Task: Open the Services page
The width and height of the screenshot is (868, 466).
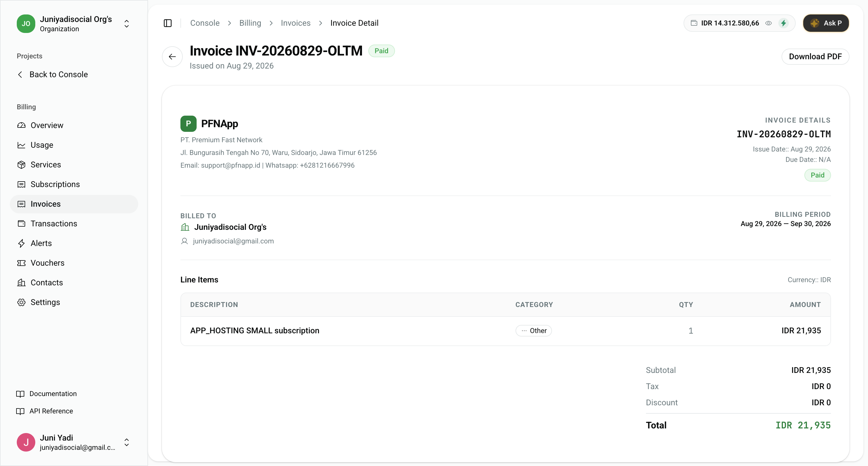Action: tap(46, 164)
